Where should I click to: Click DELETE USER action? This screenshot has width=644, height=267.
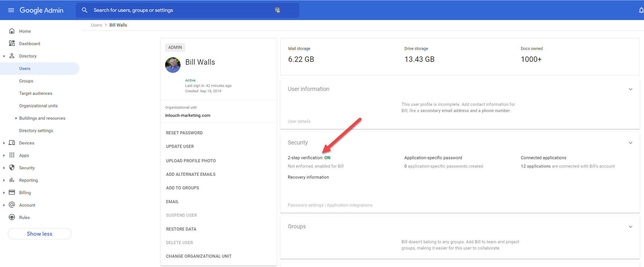[x=179, y=243]
